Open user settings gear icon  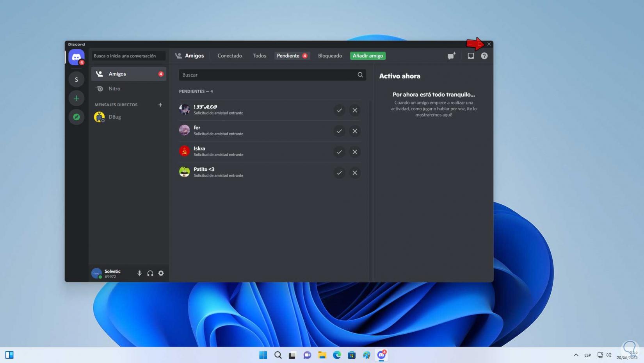[x=161, y=274]
